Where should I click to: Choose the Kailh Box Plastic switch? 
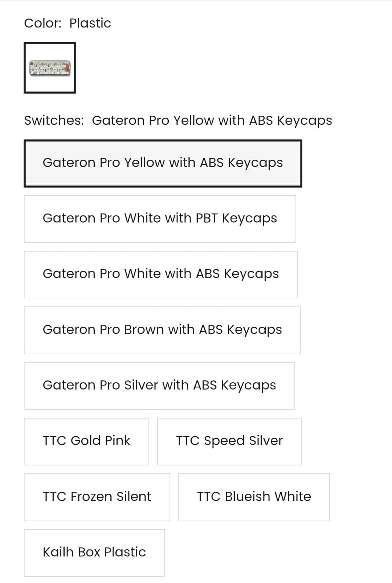tap(94, 553)
